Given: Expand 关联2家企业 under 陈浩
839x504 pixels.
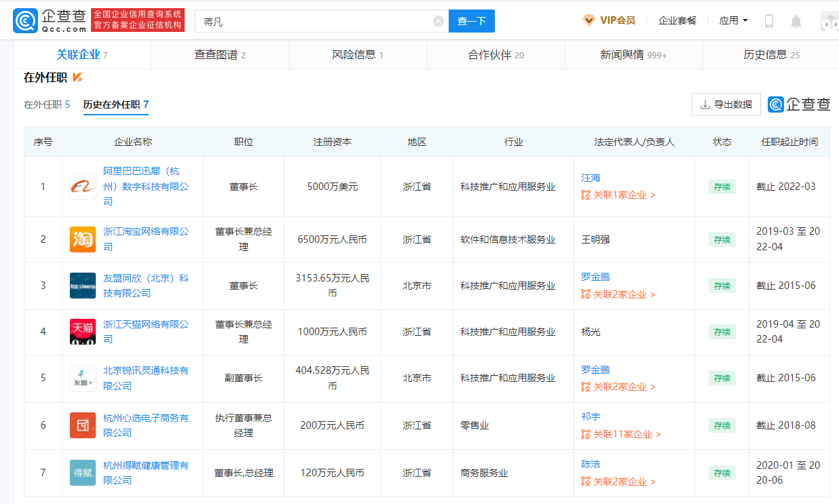Looking at the screenshot, I should pyautogui.click(x=624, y=482).
